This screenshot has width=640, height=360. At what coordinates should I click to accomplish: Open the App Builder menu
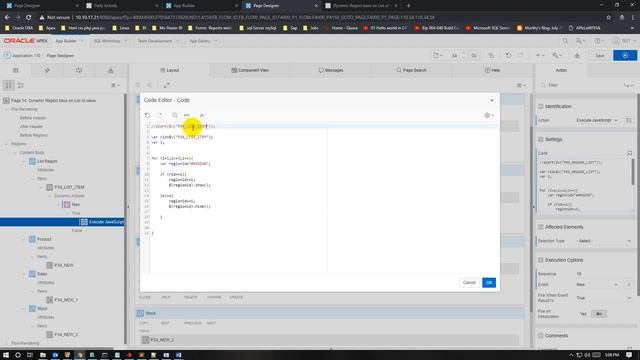(69, 41)
